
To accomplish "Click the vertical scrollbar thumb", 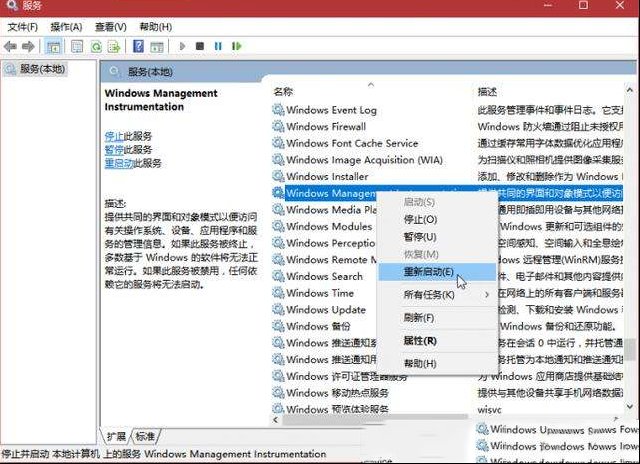I will (x=630, y=349).
